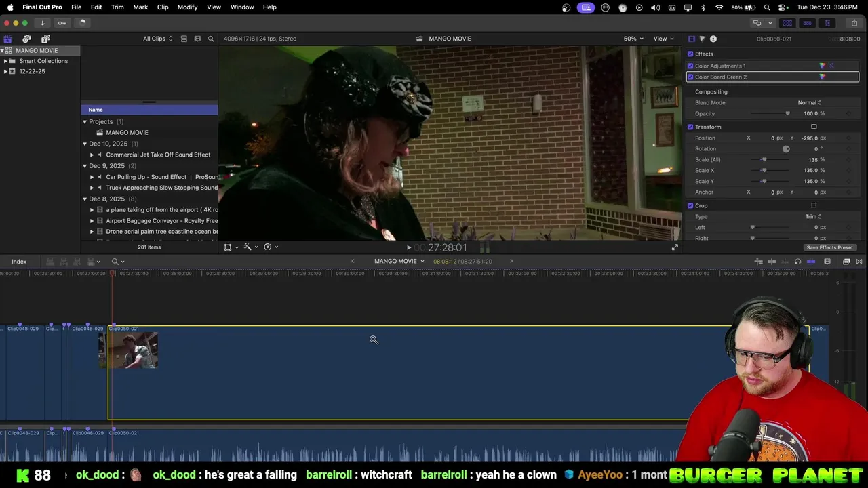Open the Info inspector icon
Screen dimensions: 868x488
pyautogui.click(x=713, y=39)
